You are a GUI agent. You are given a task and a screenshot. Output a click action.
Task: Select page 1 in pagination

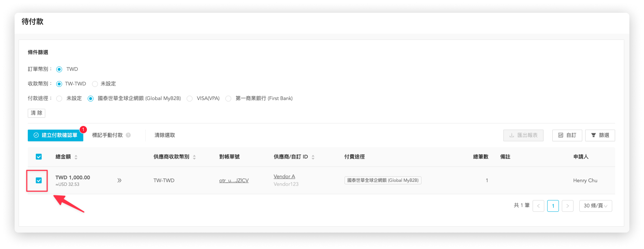[553, 206]
